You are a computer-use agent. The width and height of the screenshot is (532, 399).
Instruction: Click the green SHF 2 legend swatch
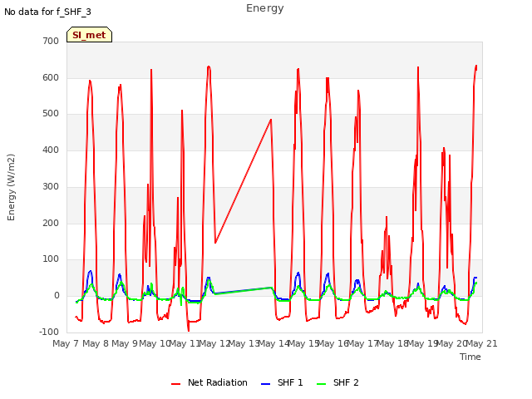pyautogui.click(x=321, y=384)
